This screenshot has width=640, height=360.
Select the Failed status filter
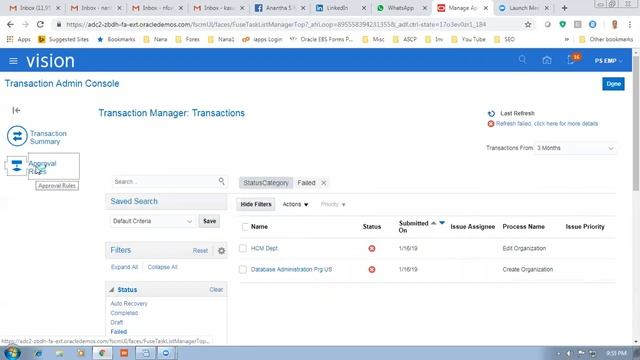click(118, 332)
